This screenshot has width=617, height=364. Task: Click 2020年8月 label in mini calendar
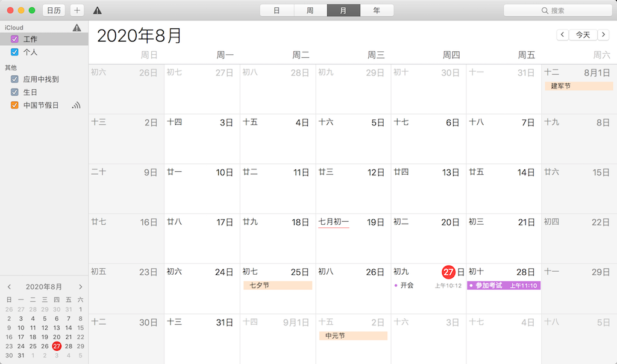coord(44,287)
